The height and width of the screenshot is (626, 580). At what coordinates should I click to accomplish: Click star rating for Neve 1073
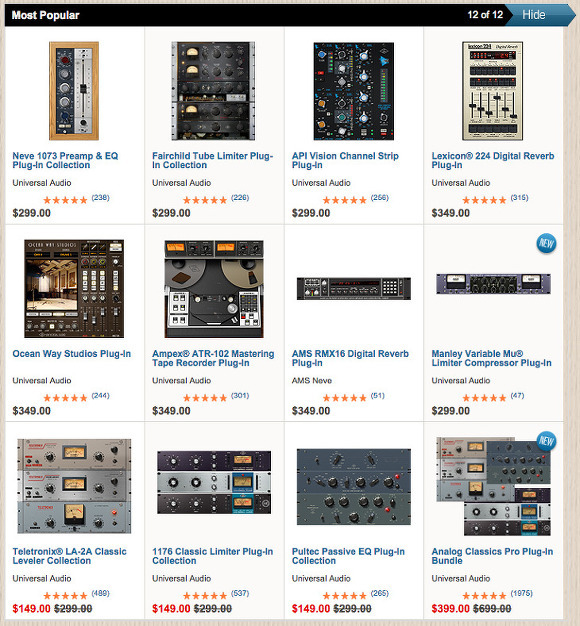65,200
